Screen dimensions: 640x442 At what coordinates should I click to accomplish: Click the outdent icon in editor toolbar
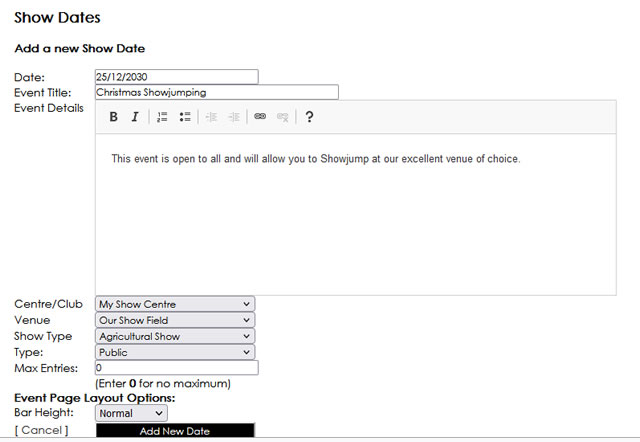pos(211,117)
